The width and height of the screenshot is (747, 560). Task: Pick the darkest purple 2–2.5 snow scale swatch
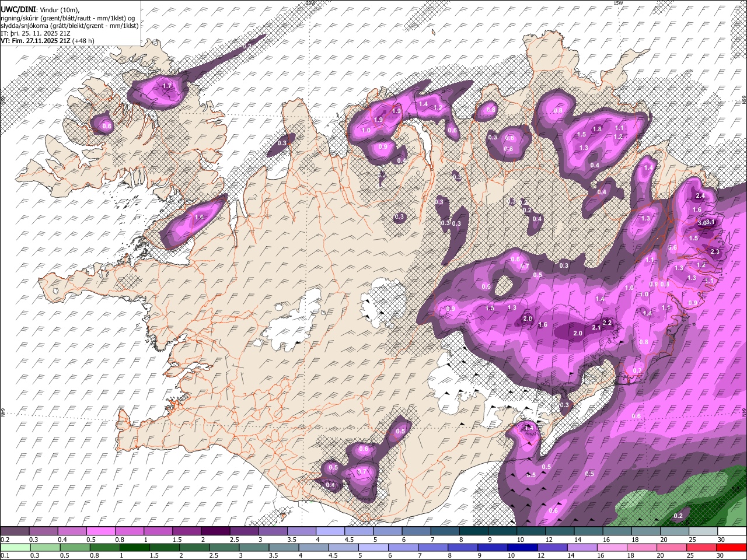click(x=215, y=531)
